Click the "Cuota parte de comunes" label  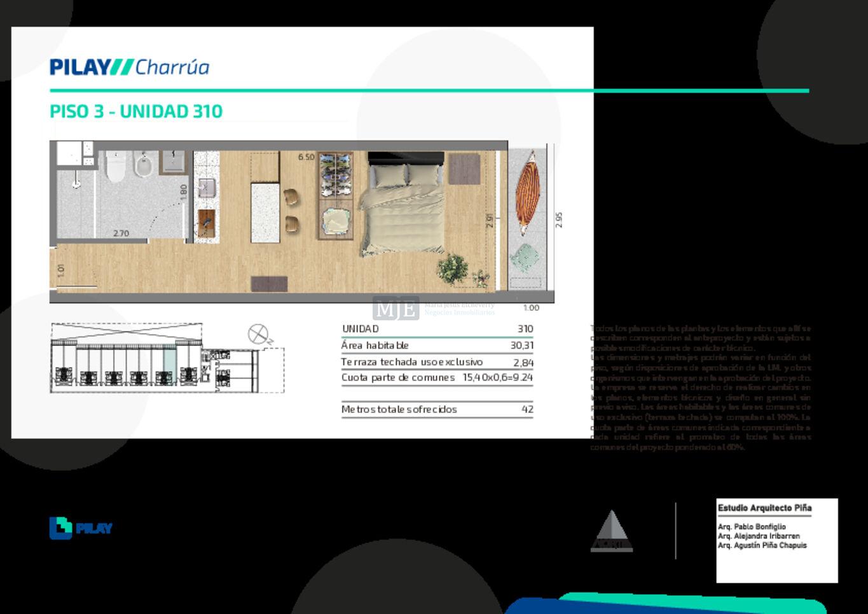(398, 377)
